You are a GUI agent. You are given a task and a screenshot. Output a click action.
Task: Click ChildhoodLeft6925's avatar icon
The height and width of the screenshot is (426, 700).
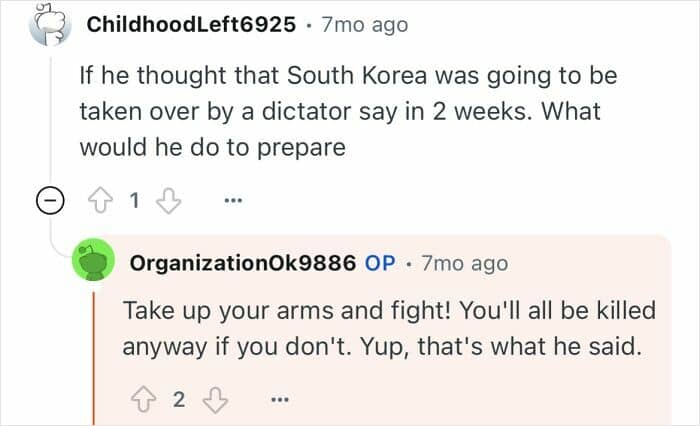50,25
